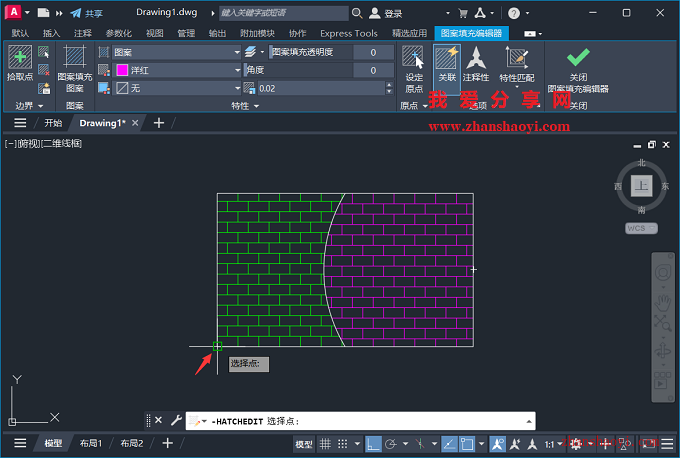The image size is (680, 458).
Task: Open the 1:1 annotation scale dropdown
Action: (554, 444)
